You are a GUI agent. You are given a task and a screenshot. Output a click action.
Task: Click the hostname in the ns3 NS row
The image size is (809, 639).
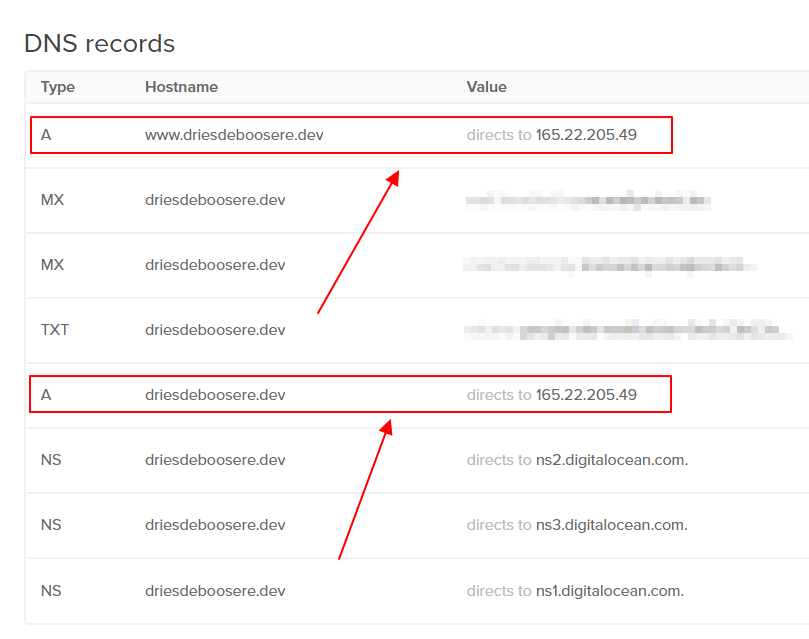coord(215,525)
